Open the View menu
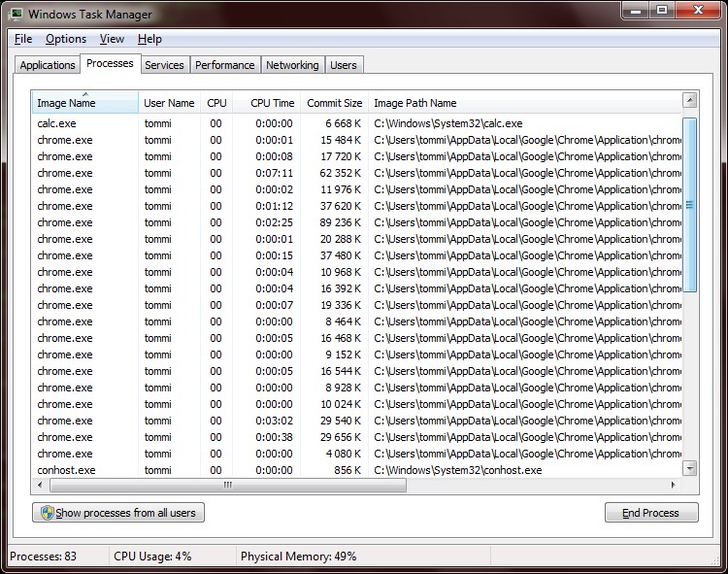This screenshot has width=728, height=574. click(112, 39)
